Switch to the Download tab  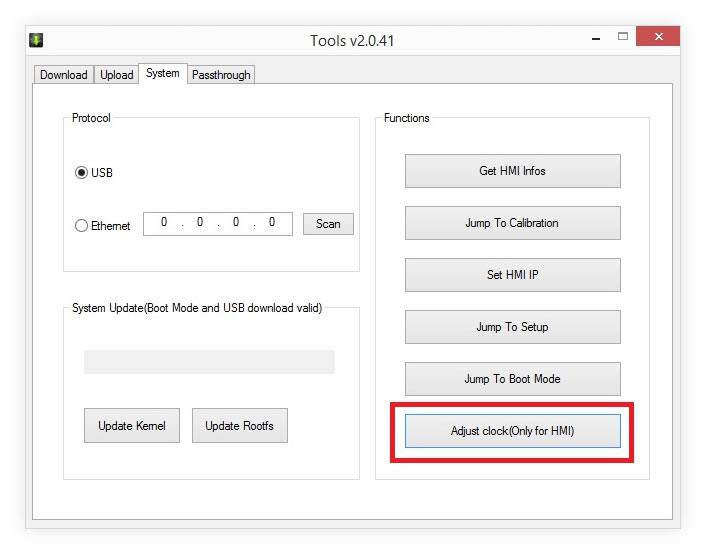point(64,75)
